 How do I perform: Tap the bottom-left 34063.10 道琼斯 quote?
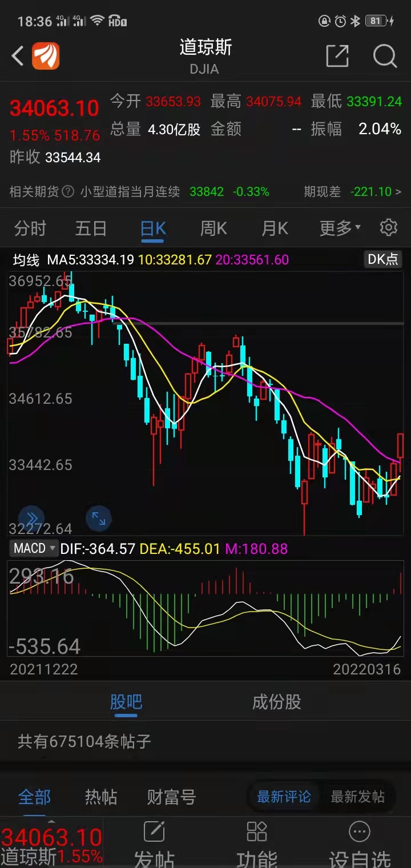(x=51, y=846)
